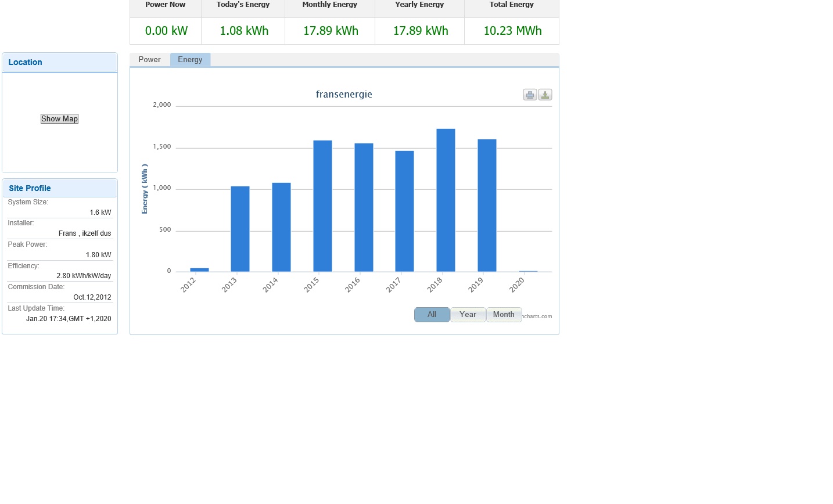Click the Yearly Energy column header
This screenshot has height=504, width=833.
point(419,5)
